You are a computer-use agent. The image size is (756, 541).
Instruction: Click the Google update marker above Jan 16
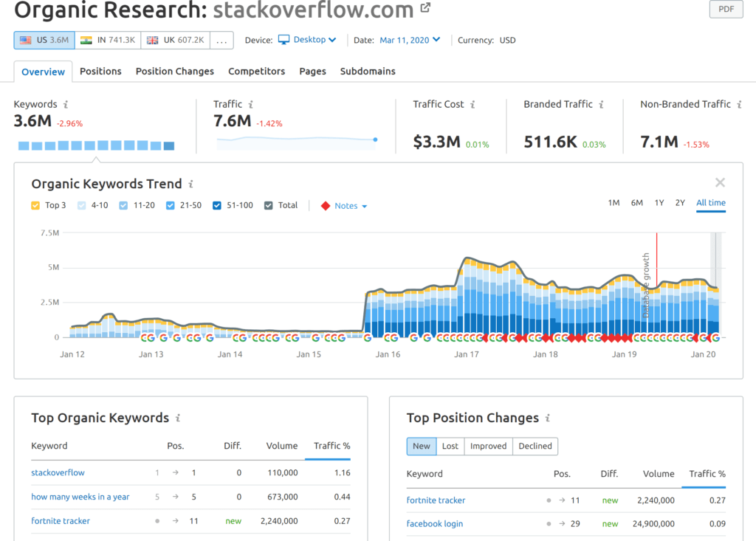(387, 337)
